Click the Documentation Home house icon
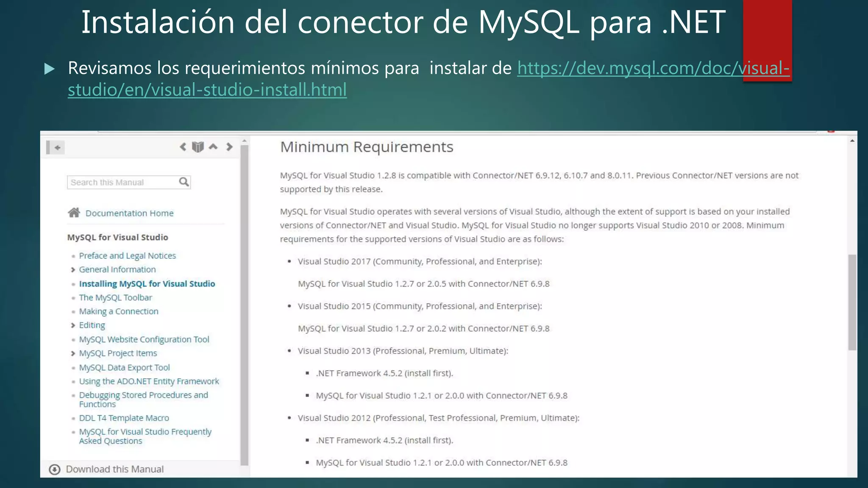The image size is (868, 488). point(74,212)
